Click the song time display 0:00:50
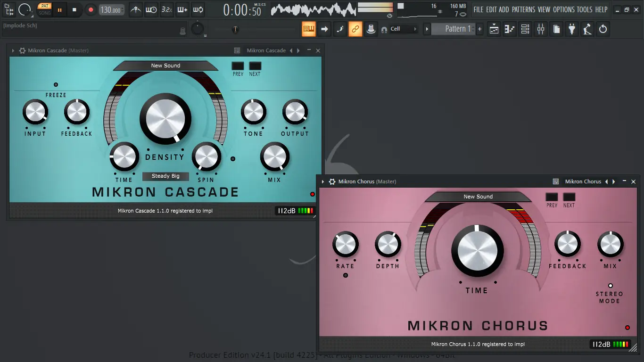Screen dimensions: 644x362 242,10
